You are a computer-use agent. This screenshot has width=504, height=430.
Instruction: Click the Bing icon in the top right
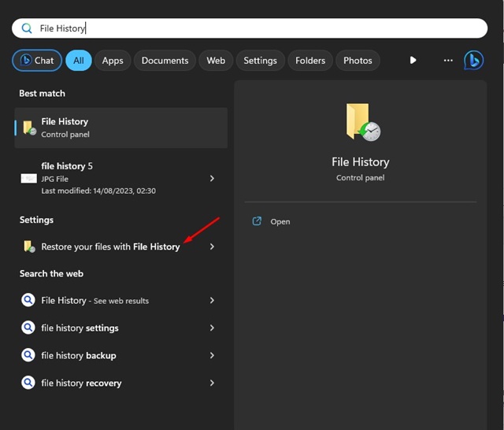tap(473, 60)
